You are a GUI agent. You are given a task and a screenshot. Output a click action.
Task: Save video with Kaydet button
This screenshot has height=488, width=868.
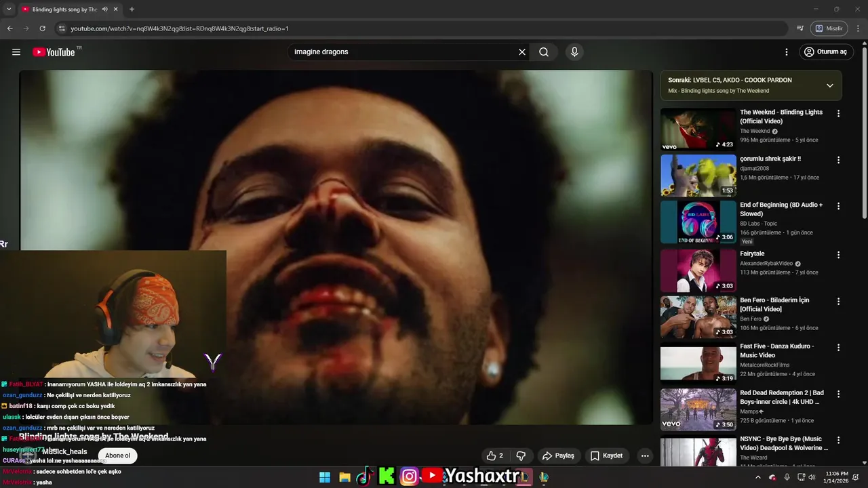point(606,456)
